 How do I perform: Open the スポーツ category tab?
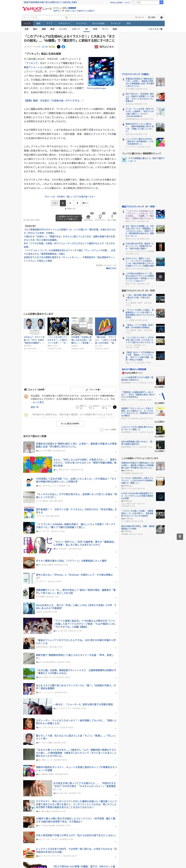pos(76,29)
